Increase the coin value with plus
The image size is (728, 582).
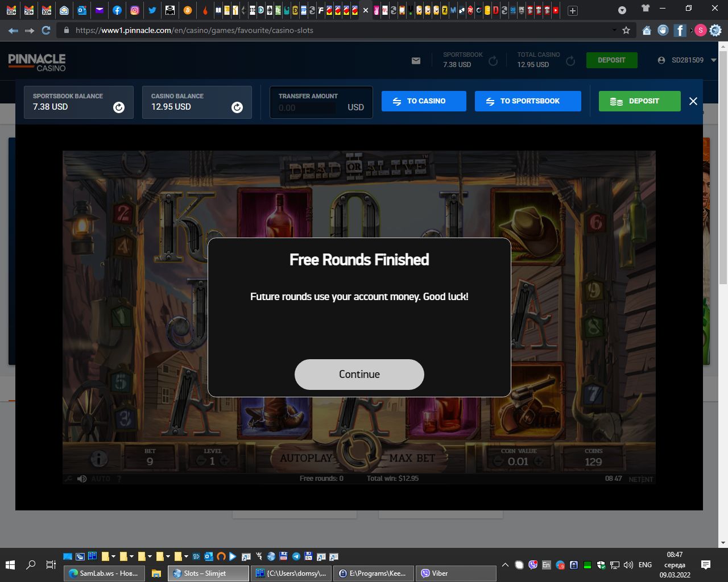tap(539, 462)
